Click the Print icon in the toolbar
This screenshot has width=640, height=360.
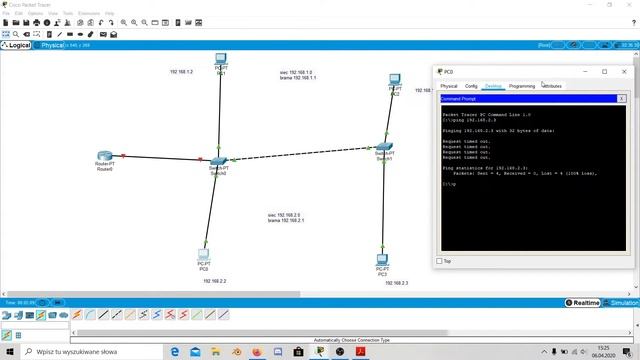click(x=37, y=23)
